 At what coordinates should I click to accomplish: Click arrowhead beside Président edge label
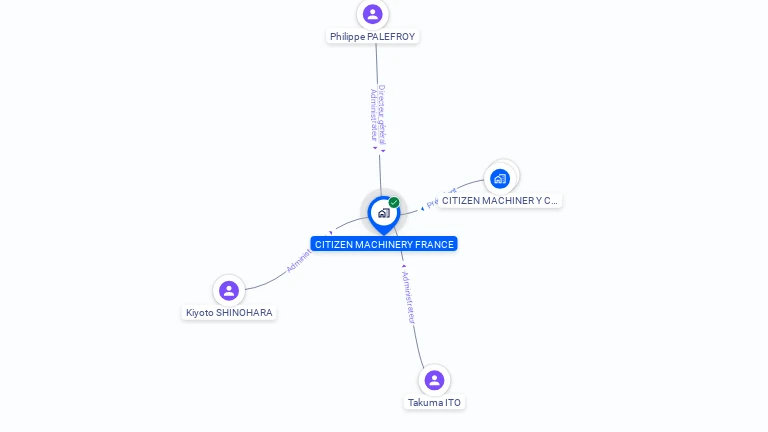(422, 209)
